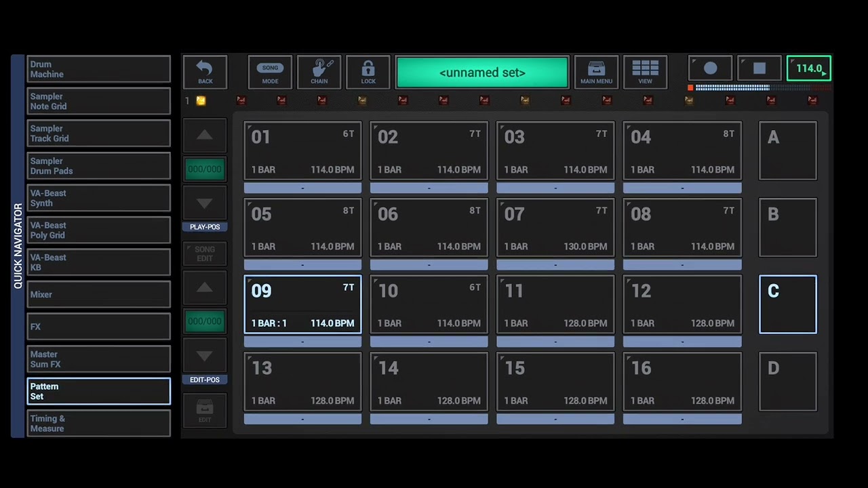Move edit position down above EDIT-POS
The image size is (868, 488).
coord(205,355)
